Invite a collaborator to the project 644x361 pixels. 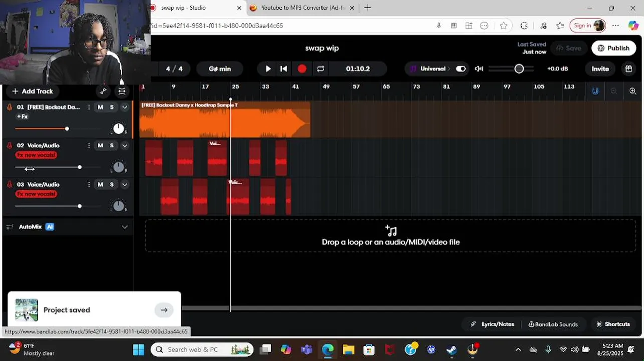[x=600, y=69]
